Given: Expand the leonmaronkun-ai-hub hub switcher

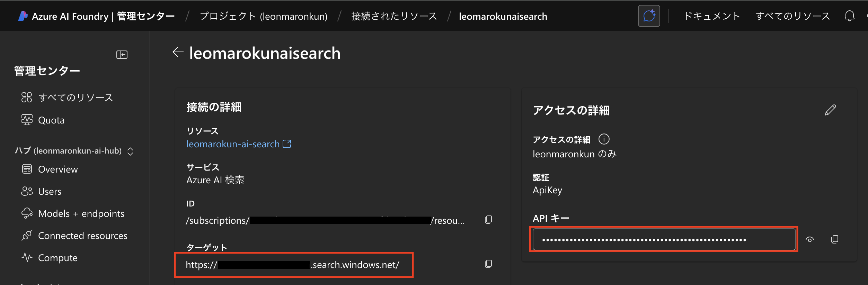Looking at the screenshot, I should pos(130,151).
